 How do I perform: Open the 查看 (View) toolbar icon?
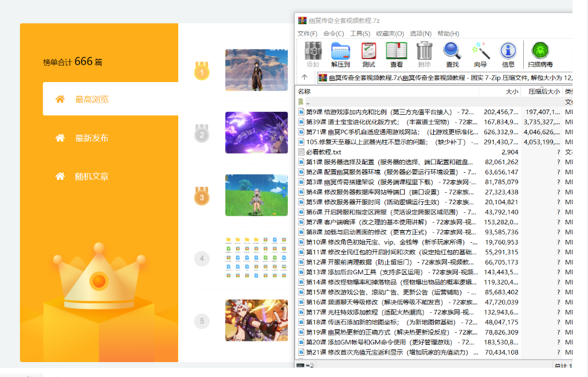click(x=396, y=54)
